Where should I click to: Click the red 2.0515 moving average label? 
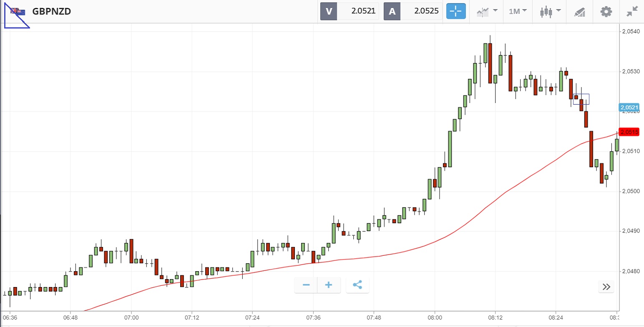[629, 132]
